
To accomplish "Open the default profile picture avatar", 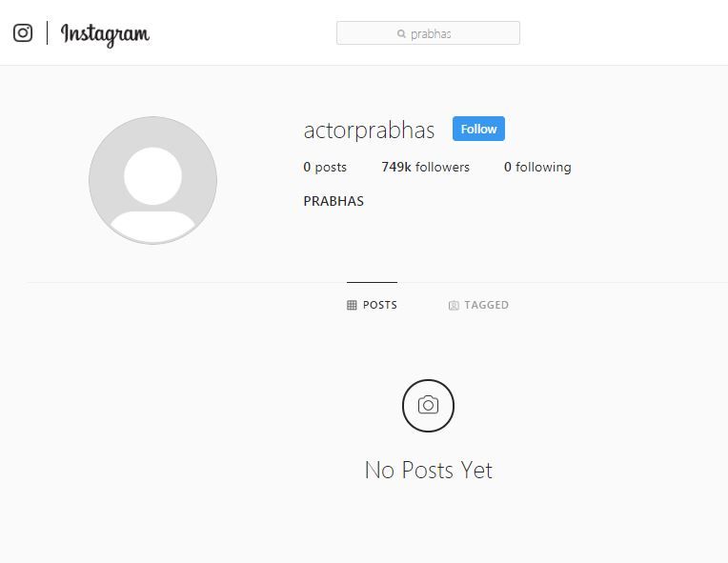I will (x=152, y=180).
